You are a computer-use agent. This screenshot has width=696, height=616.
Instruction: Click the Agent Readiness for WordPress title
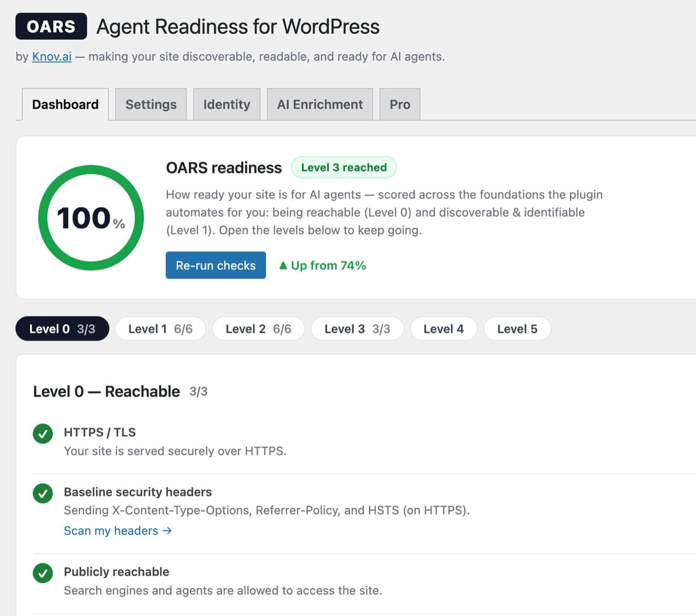pyautogui.click(x=238, y=26)
